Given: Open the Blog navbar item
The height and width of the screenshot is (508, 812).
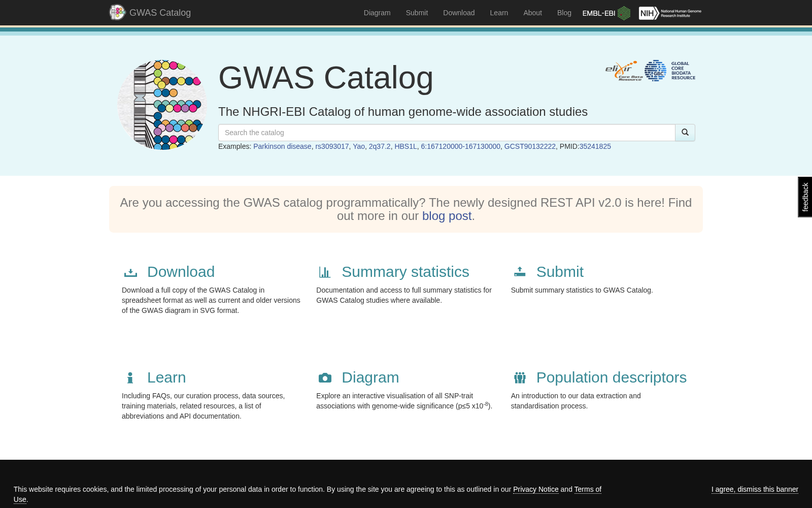Looking at the screenshot, I should pos(564,13).
